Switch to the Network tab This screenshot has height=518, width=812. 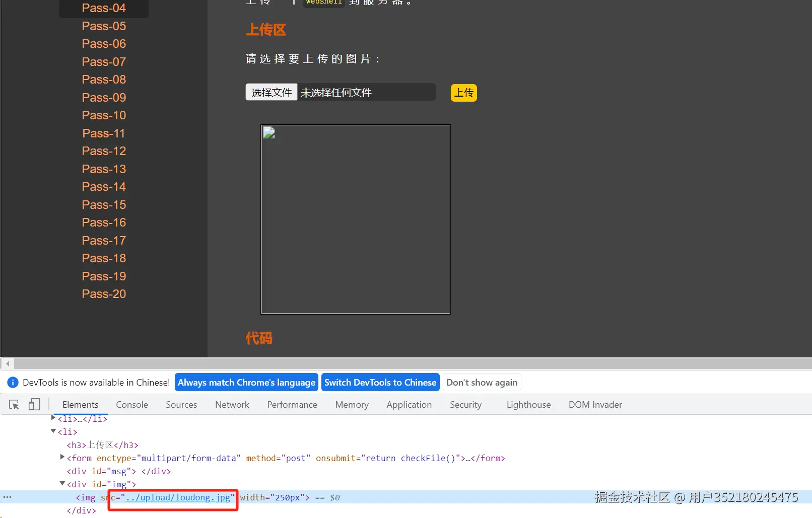(x=232, y=405)
